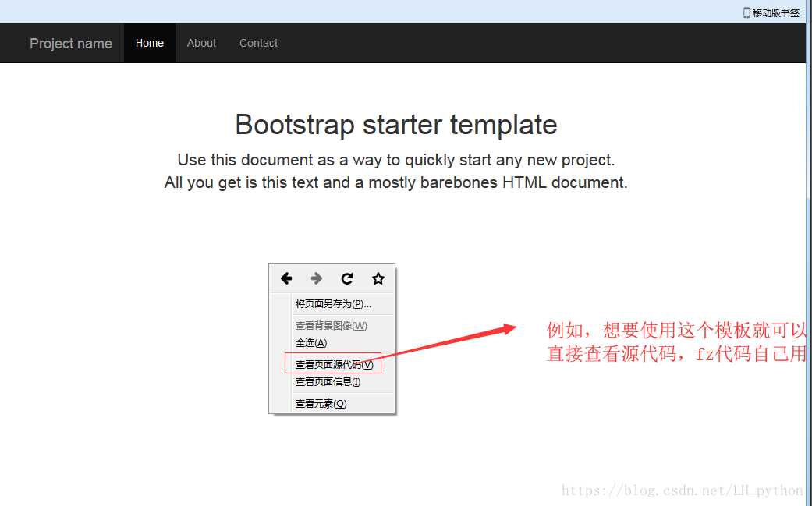Screen dimensions: 812x506
Task: Click the Project name brand link
Action: [x=71, y=44]
